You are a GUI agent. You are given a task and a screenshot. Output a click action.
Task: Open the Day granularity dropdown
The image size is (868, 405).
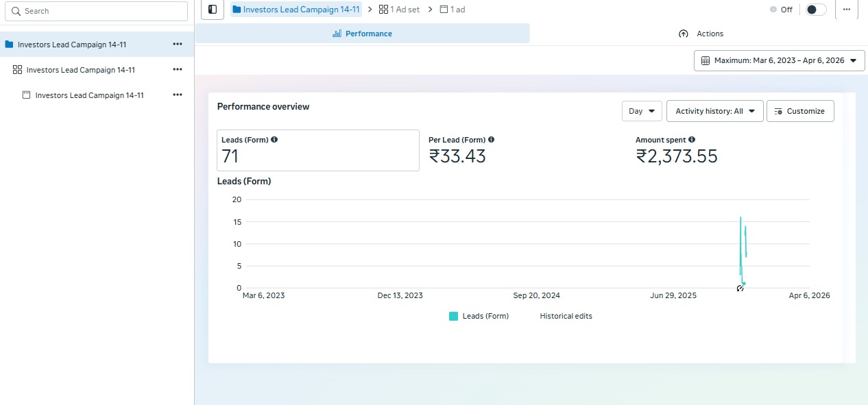click(x=642, y=111)
